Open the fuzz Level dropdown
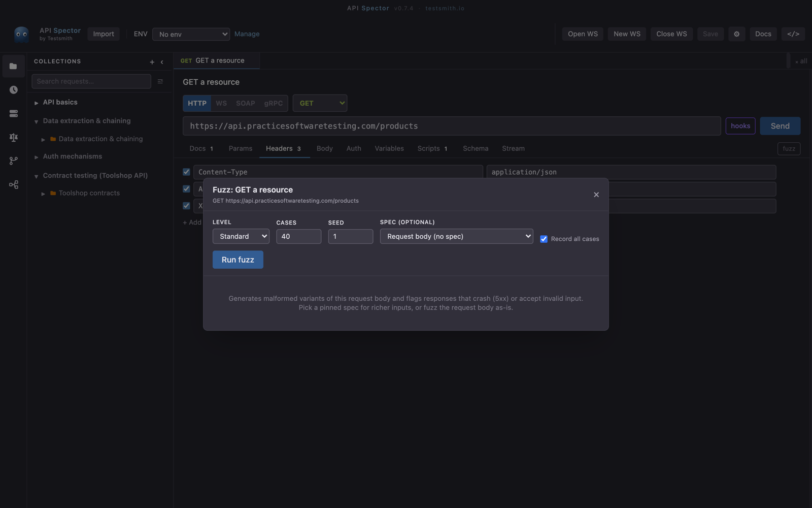 click(241, 236)
